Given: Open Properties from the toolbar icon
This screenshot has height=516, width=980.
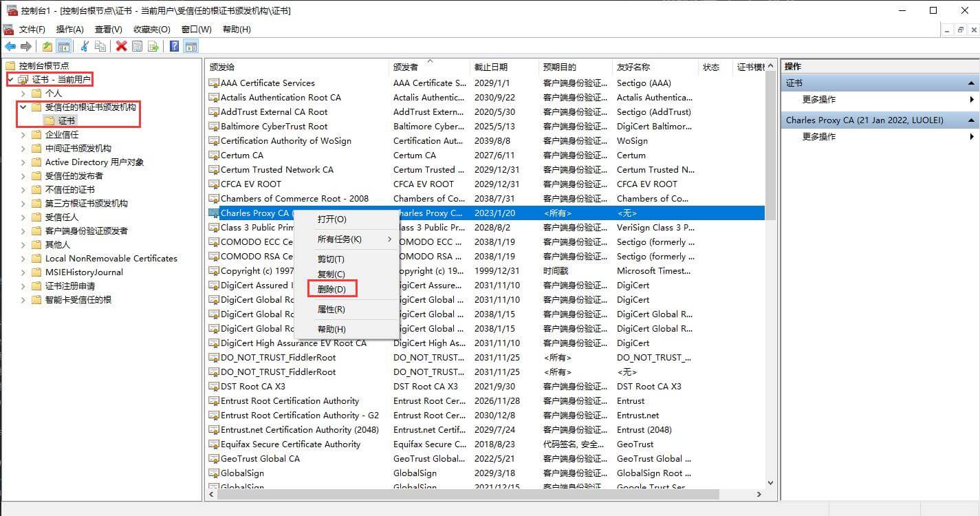Looking at the screenshot, I should coord(138,46).
